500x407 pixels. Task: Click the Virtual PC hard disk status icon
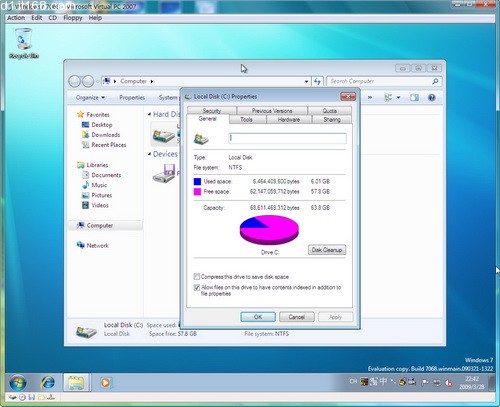[x=13, y=397]
